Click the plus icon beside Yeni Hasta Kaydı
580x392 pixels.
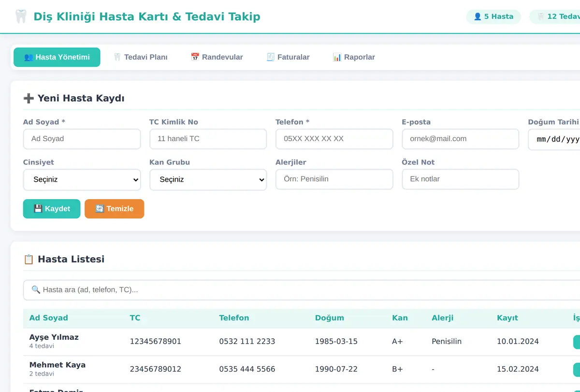[x=29, y=98]
